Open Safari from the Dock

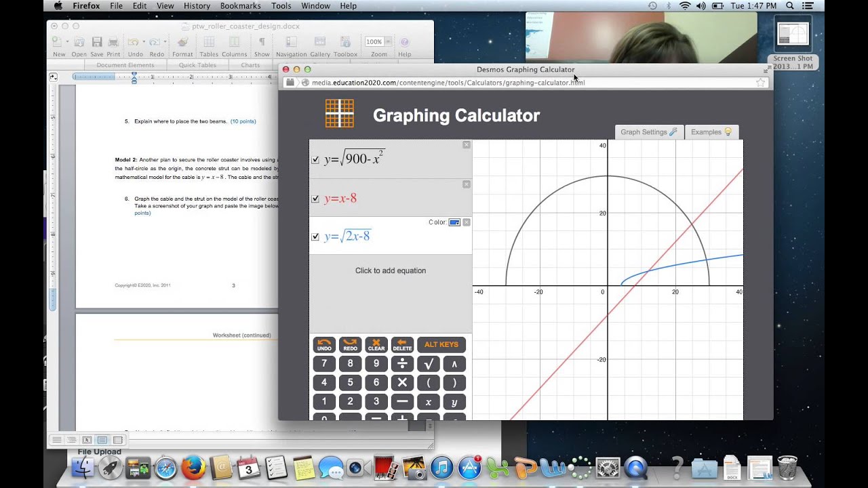point(165,467)
